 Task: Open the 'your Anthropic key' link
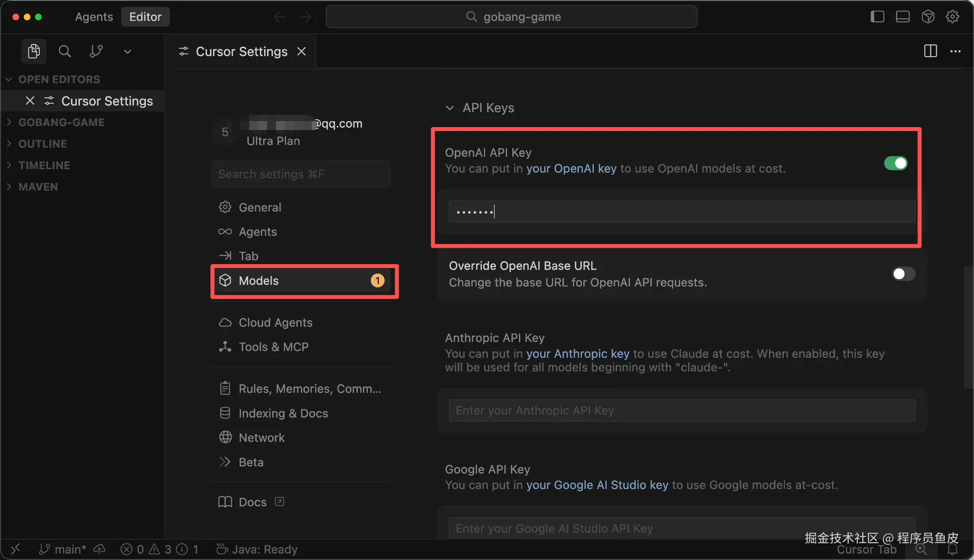577,353
